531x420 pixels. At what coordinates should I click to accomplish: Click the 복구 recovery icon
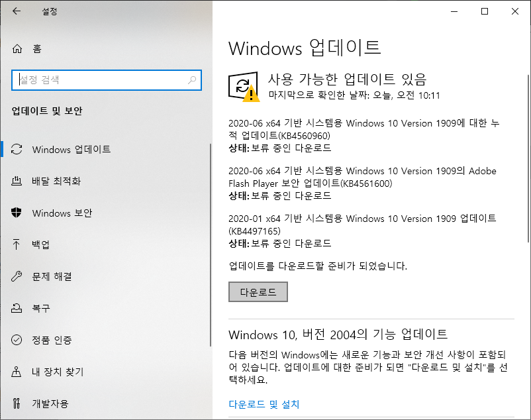pos(17,308)
